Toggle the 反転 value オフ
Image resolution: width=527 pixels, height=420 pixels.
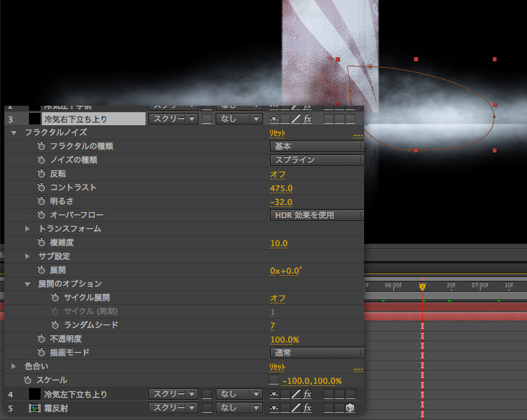[277, 175]
